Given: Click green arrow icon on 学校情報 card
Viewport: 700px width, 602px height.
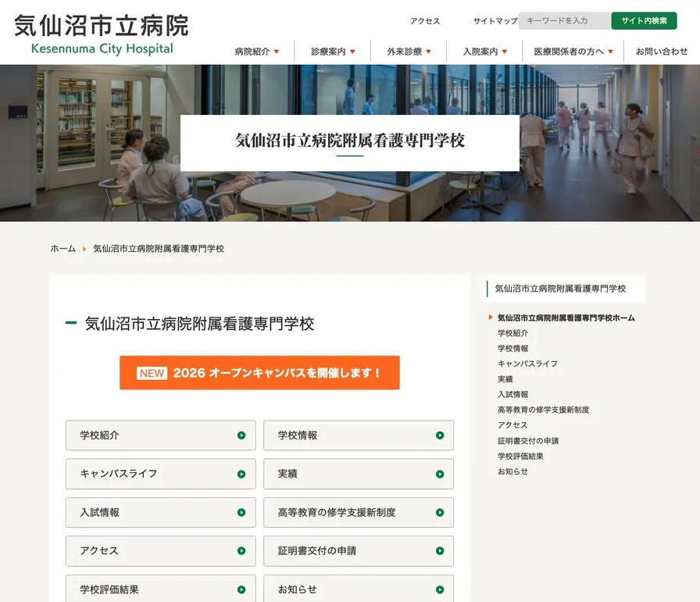Looking at the screenshot, I should (440, 435).
